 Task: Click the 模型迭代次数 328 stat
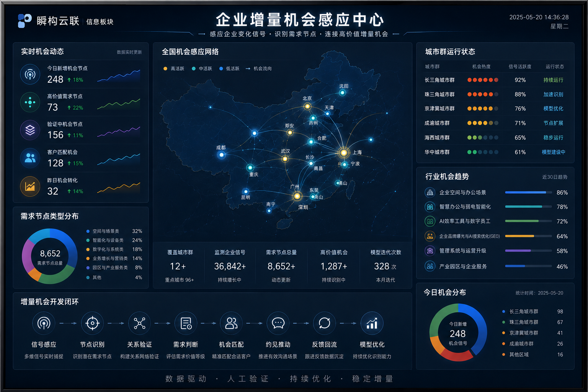click(x=385, y=266)
